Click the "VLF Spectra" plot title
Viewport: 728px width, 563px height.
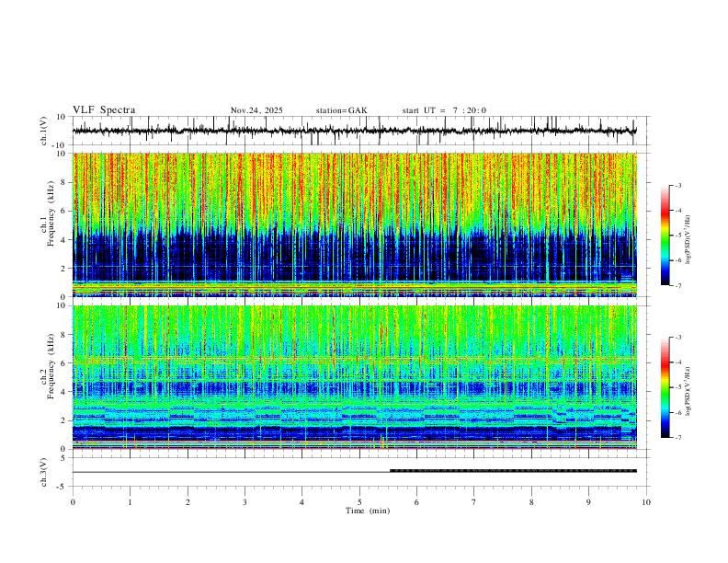pyautogui.click(x=104, y=110)
